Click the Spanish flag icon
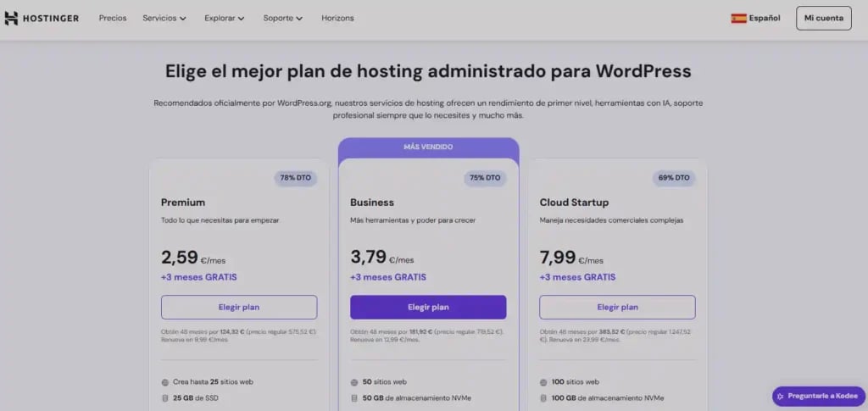This screenshot has width=868, height=411. point(738,19)
